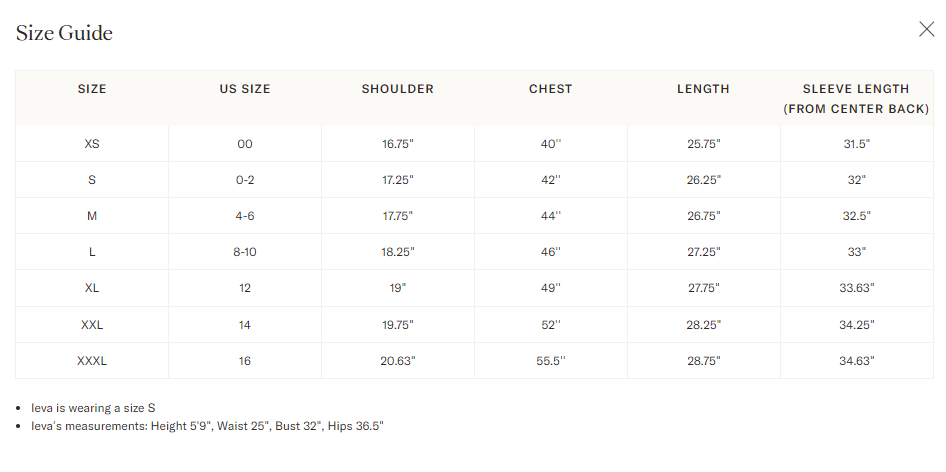
Task: Click the SLEEVE LENGTH column header
Action: (856, 98)
